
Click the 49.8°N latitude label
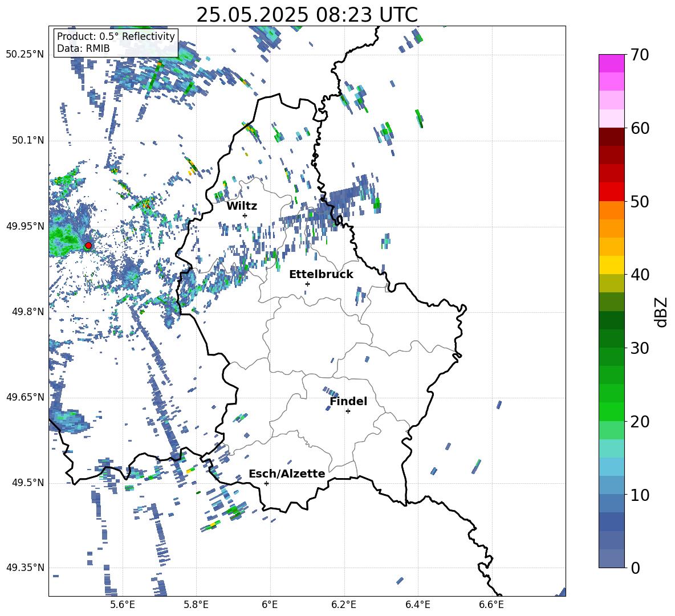click(27, 312)
